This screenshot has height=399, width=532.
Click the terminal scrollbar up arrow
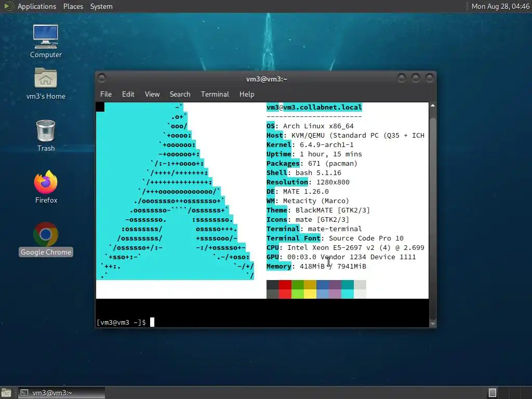pyautogui.click(x=433, y=106)
